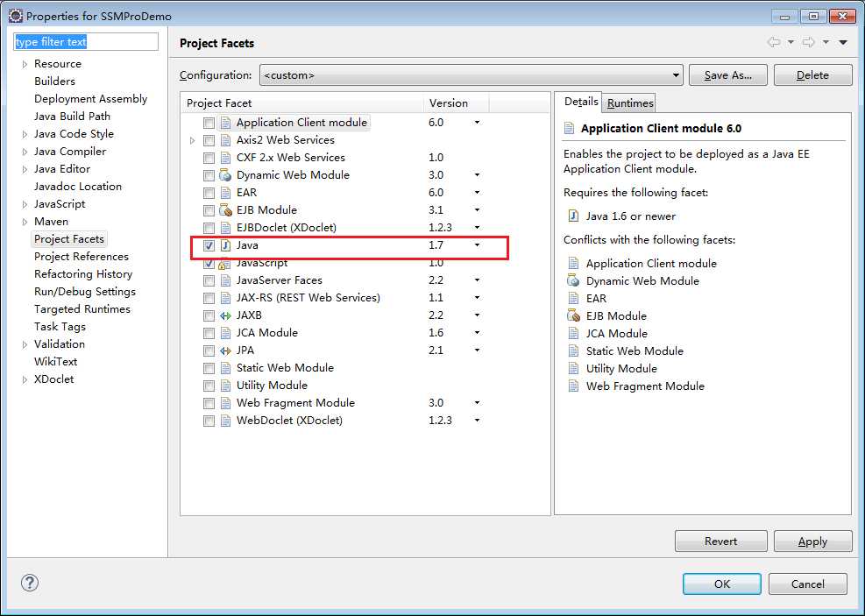Viewport: 865px width, 616px height.
Task: Click the Java 1.6 or newer icon
Action: coord(574,216)
